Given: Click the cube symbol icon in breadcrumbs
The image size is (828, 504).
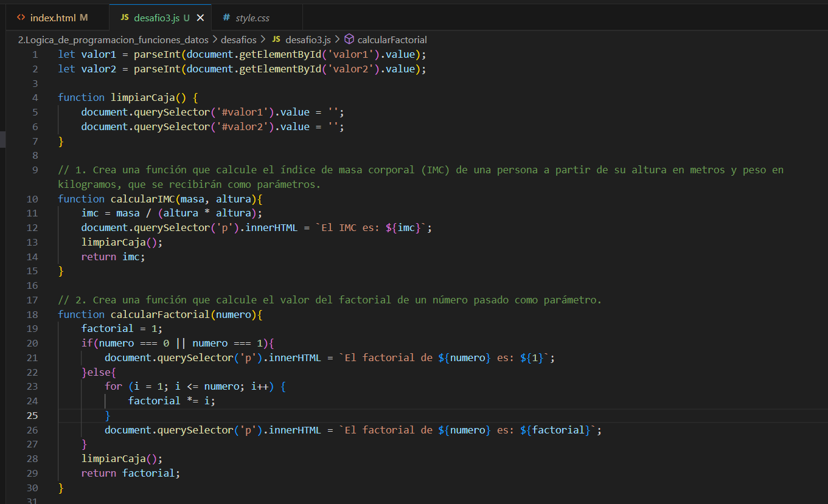Looking at the screenshot, I should [x=349, y=40].
